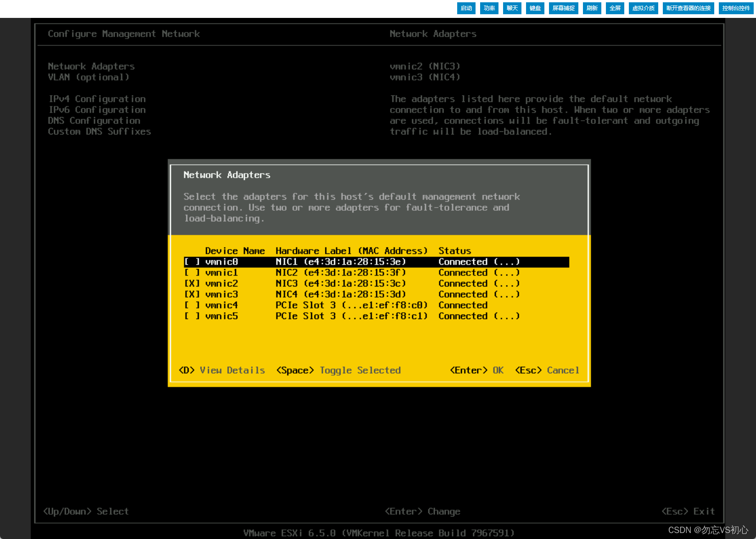Toggle the vmnic1 checkbox
The height and width of the screenshot is (539, 756).
[192, 273]
